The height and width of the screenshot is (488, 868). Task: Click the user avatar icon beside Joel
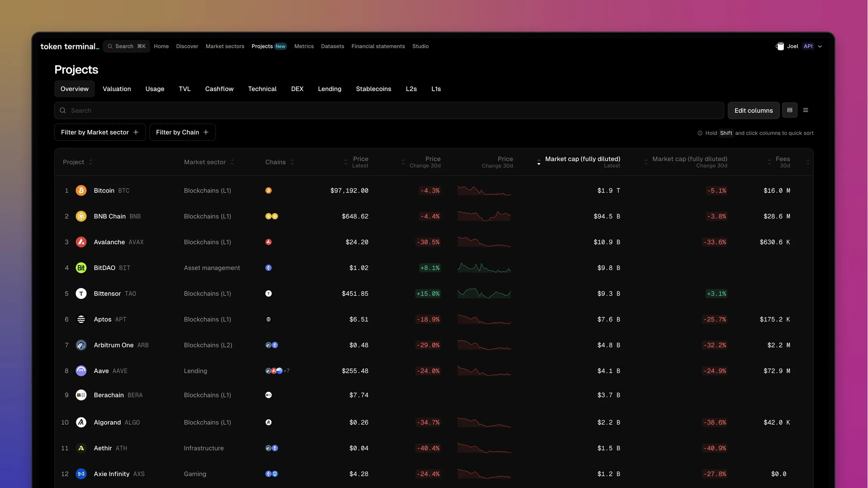780,46
